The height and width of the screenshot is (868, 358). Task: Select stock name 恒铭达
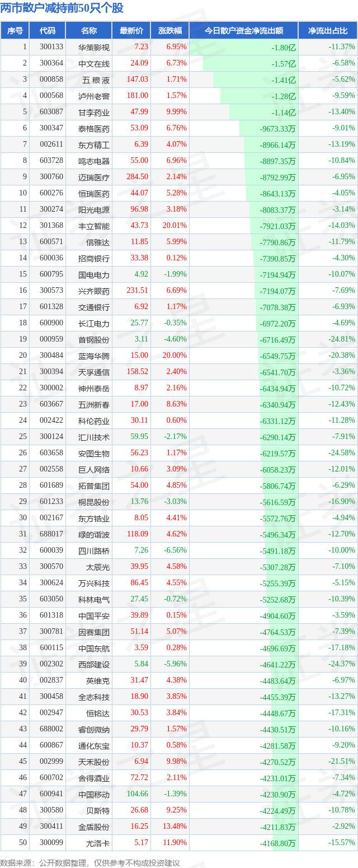98,713
